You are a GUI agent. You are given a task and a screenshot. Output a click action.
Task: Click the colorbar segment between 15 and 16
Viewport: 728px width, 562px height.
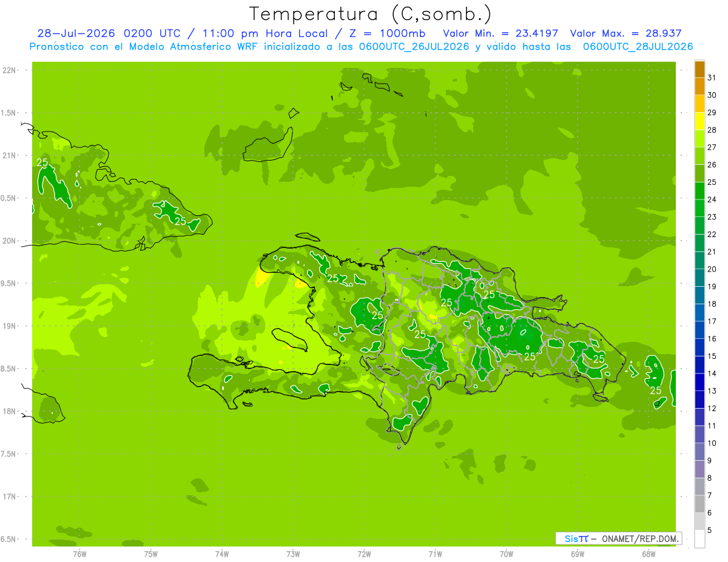(x=699, y=348)
